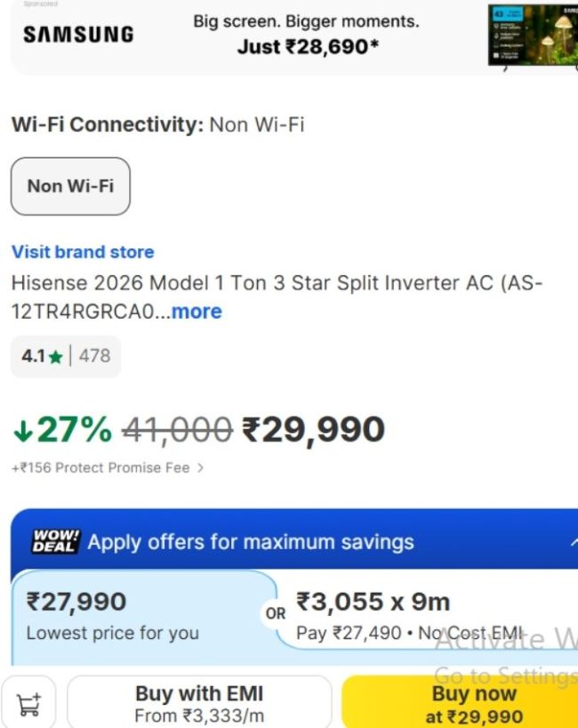This screenshot has height=728, width=578.
Task: Expand the product title with "more"
Action: [x=197, y=311]
